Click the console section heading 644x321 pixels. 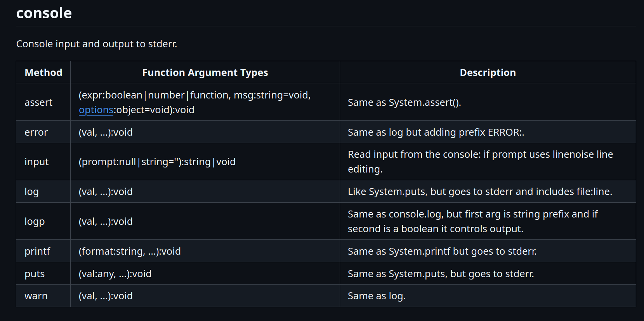(44, 13)
